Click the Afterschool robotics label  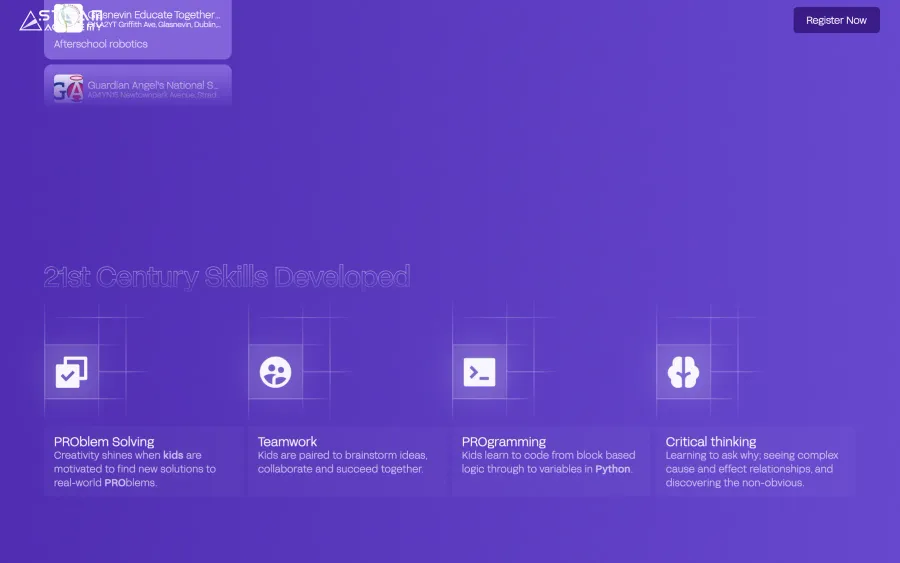pos(100,44)
